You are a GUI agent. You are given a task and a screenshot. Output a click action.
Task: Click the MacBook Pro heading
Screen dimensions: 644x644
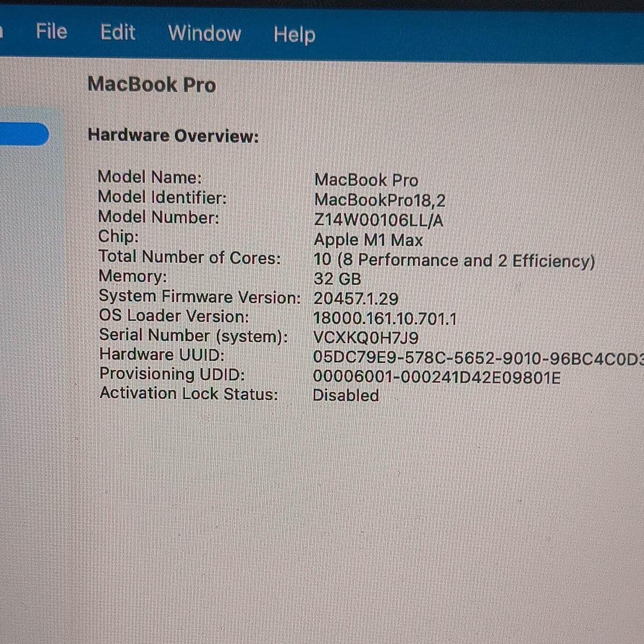[x=152, y=85]
